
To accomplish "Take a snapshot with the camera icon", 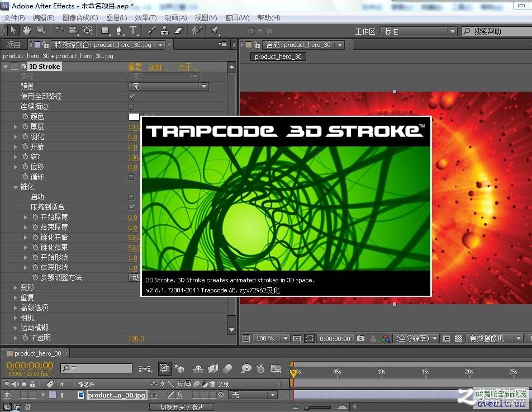I will pyautogui.click(x=360, y=338).
